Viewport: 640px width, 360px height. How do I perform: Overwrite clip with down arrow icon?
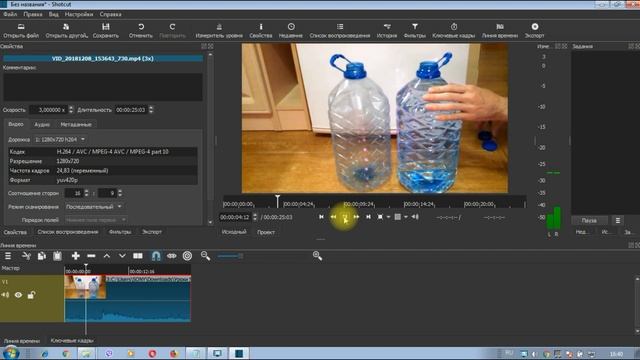click(122, 256)
